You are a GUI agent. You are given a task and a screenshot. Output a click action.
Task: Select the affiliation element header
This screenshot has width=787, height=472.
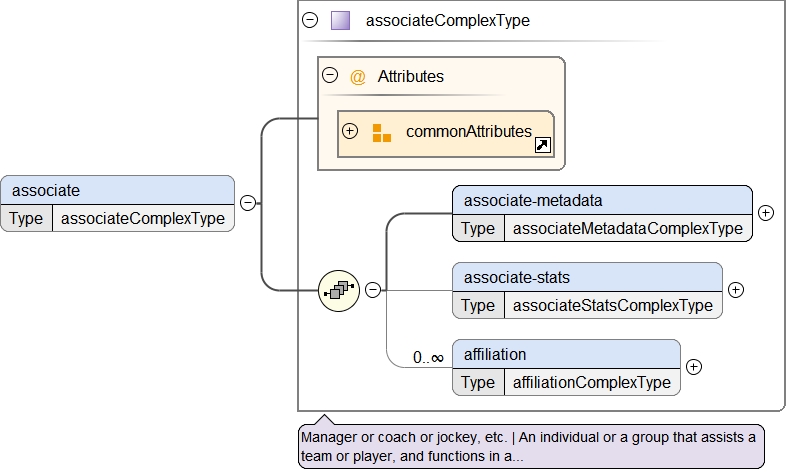[565, 354]
